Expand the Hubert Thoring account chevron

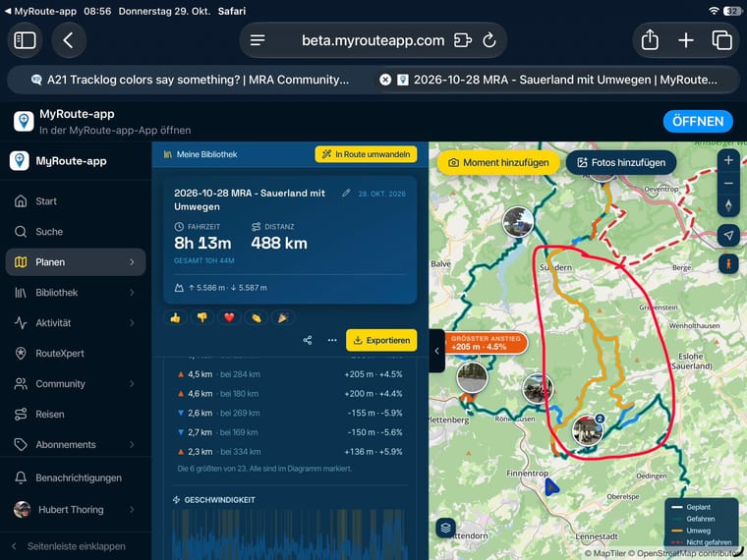(132, 510)
